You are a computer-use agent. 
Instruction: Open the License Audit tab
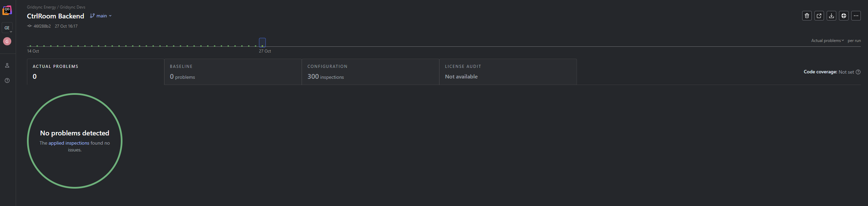(x=508, y=72)
